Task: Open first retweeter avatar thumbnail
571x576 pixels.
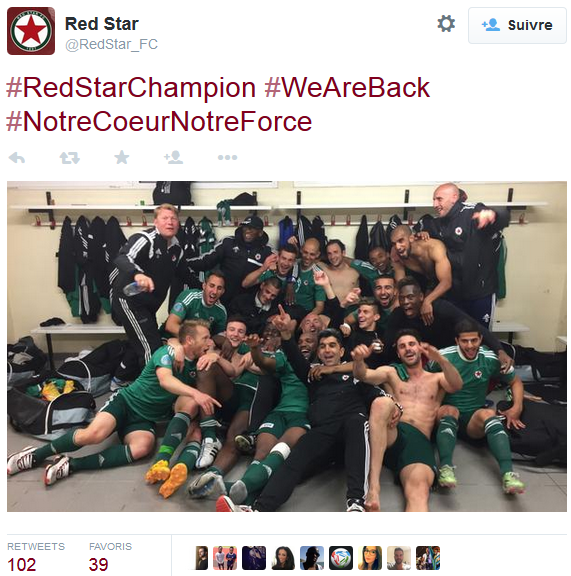Action: 201,558
